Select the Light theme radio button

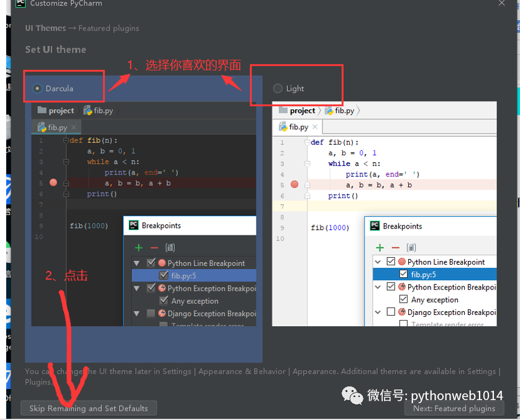(x=278, y=89)
